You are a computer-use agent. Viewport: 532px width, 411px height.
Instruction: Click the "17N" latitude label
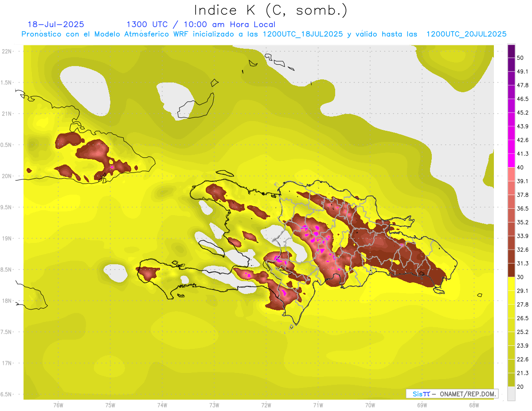click(x=7, y=363)
